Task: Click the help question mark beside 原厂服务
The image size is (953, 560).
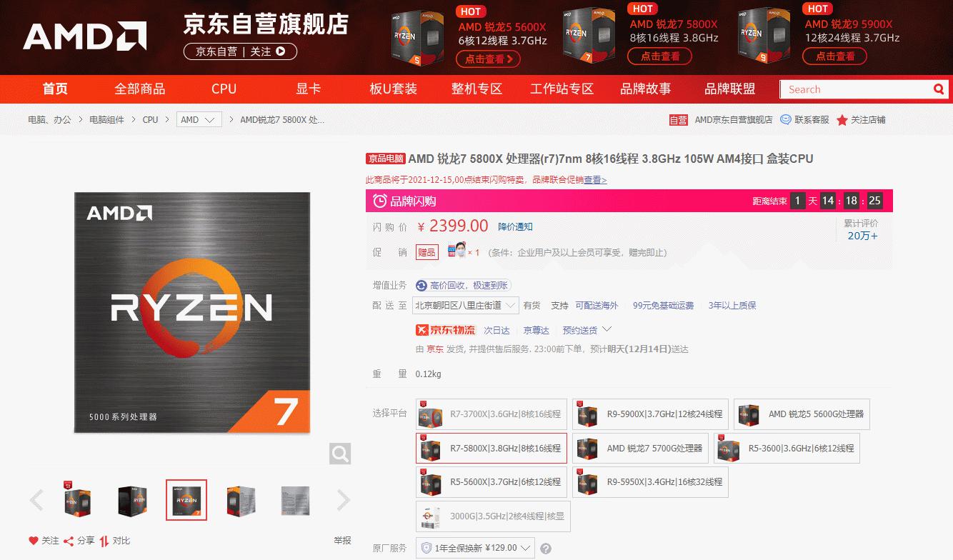Action: click(x=546, y=549)
